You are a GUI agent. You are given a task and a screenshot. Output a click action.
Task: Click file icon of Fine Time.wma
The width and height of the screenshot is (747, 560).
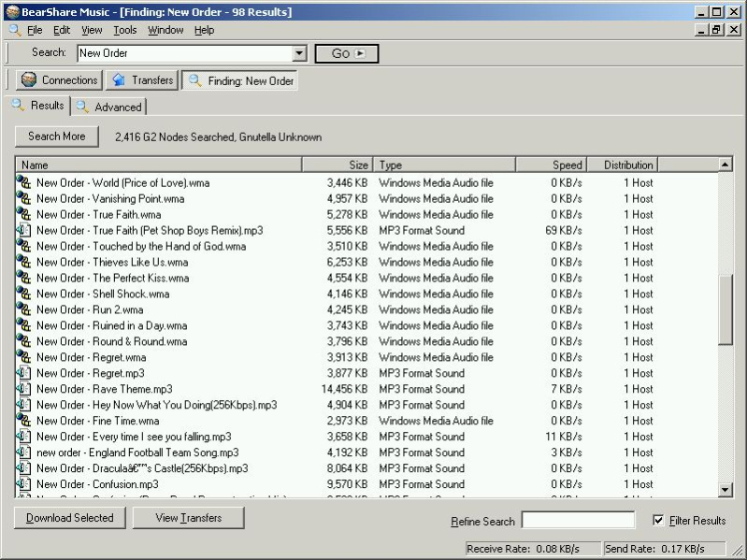[x=23, y=421]
